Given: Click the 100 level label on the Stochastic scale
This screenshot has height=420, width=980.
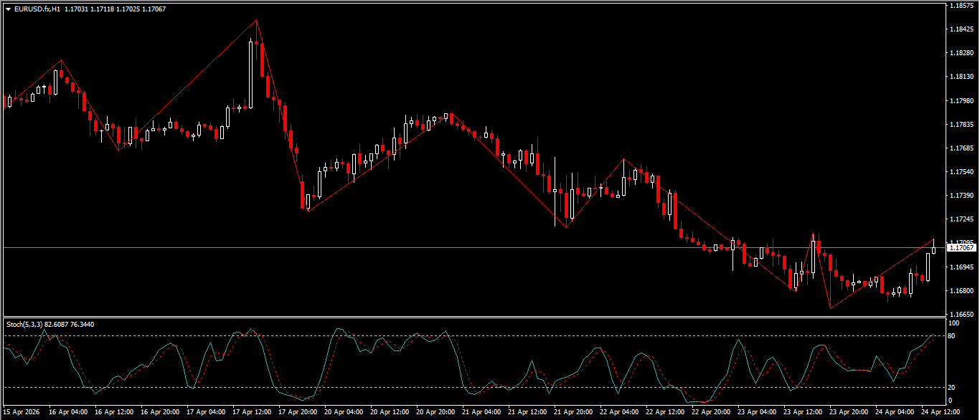Looking at the screenshot, I should pyautogui.click(x=954, y=323).
